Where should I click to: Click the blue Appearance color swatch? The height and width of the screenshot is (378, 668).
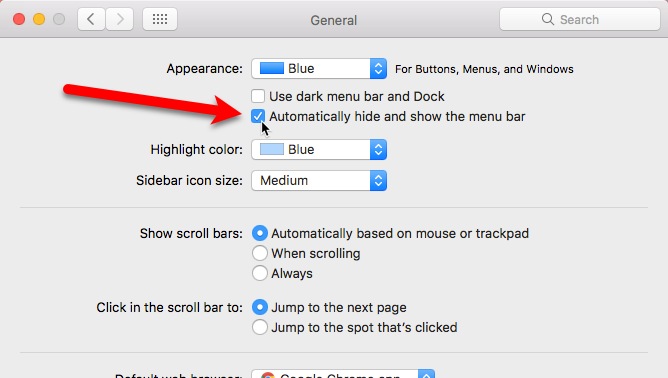(271, 68)
